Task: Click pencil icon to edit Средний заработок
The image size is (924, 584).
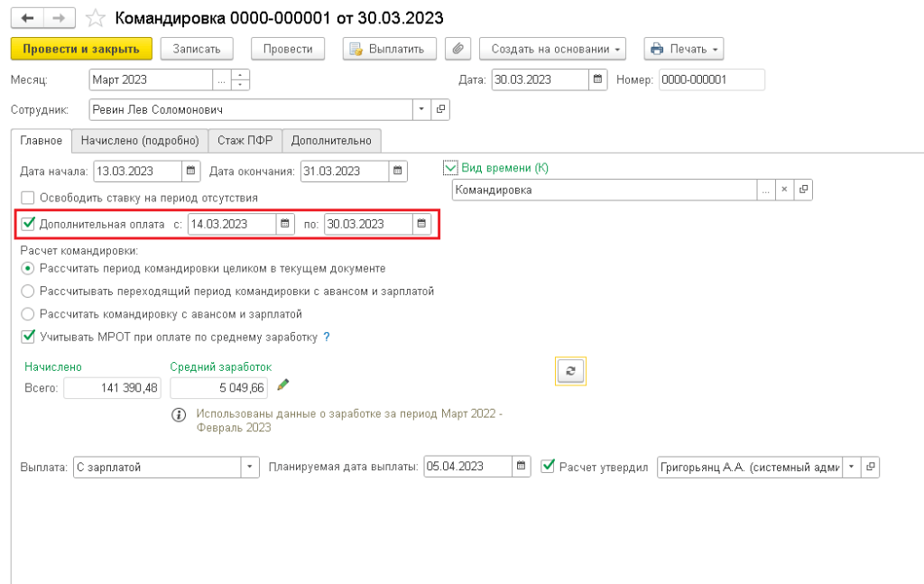Action: coord(283,385)
